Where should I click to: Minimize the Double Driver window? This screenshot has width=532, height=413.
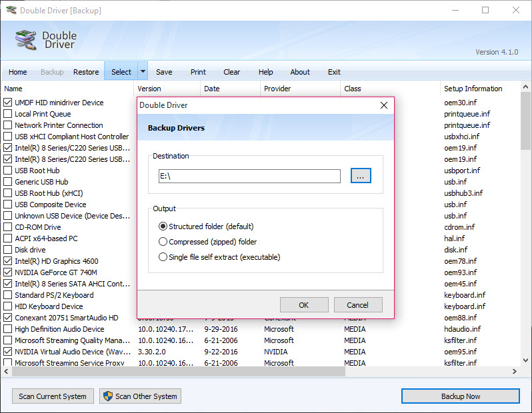pyautogui.click(x=455, y=10)
